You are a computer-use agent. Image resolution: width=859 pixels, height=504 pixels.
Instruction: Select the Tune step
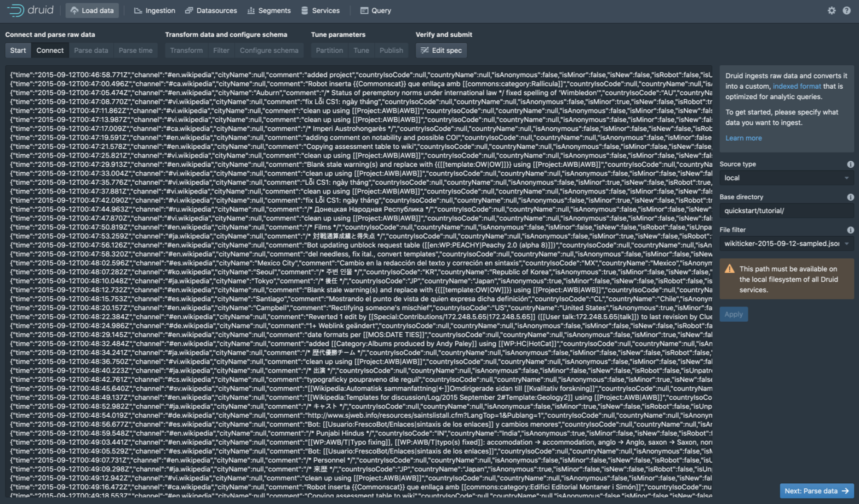click(361, 51)
